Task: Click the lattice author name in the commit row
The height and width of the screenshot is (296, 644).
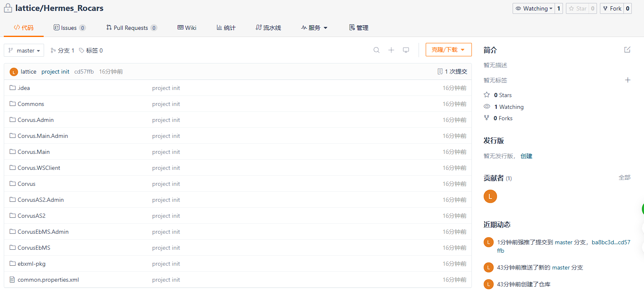Action: (x=29, y=71)
